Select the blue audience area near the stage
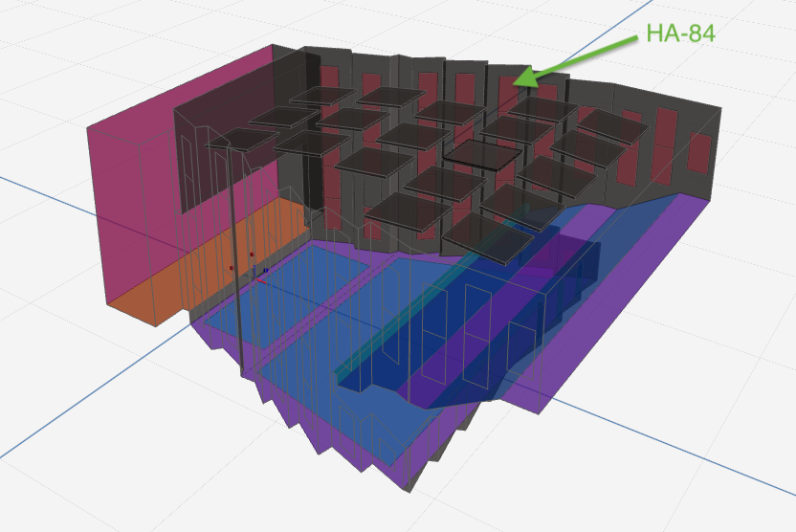This screenshot has height=532, width=796. (x=287, y=316)
